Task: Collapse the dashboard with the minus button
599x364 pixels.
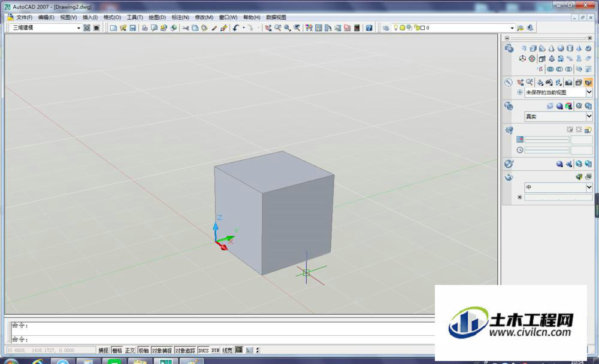Action: click(x=507, y=38)
